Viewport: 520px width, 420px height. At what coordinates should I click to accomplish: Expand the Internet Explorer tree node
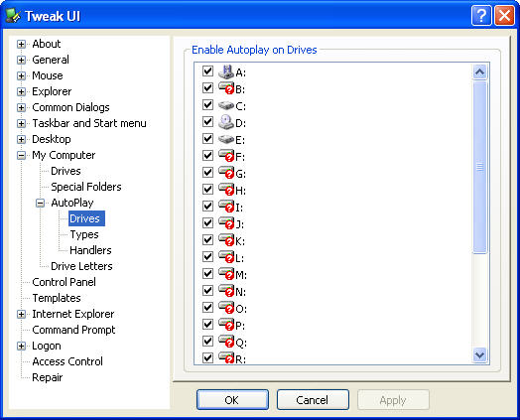[21, 314]
